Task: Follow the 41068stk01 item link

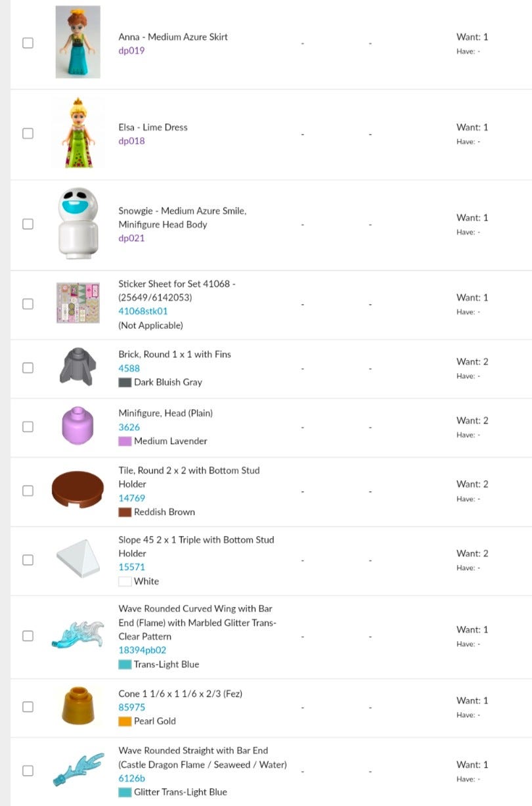Action: pyautogui.click(x=143, y=311)
